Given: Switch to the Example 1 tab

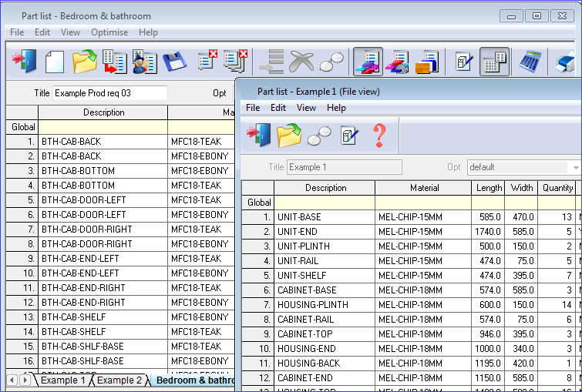Looking at the screenshot, I should [62, 380].
